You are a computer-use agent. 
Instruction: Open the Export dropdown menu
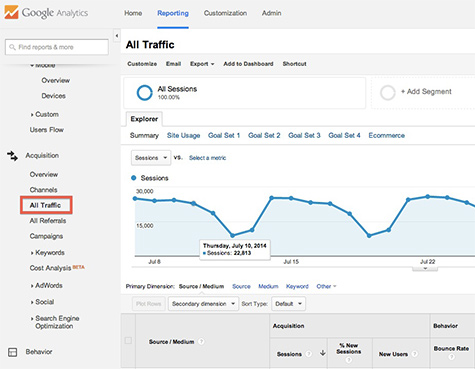tap(202, 64)
